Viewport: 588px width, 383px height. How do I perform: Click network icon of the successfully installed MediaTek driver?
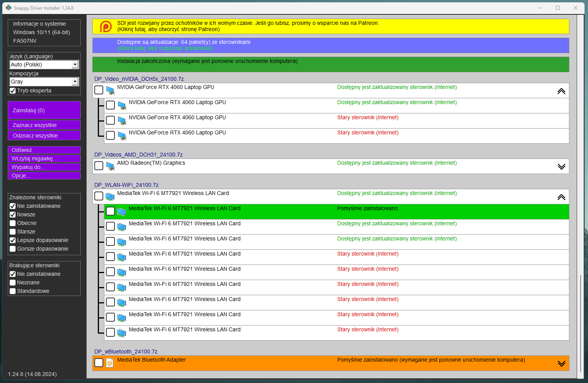[122, 212]
